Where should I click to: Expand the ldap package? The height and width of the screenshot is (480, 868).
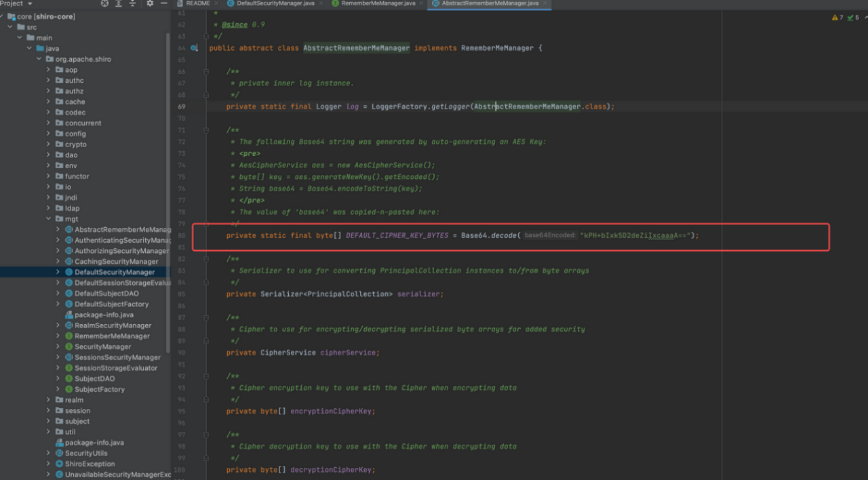pos(49,208)
